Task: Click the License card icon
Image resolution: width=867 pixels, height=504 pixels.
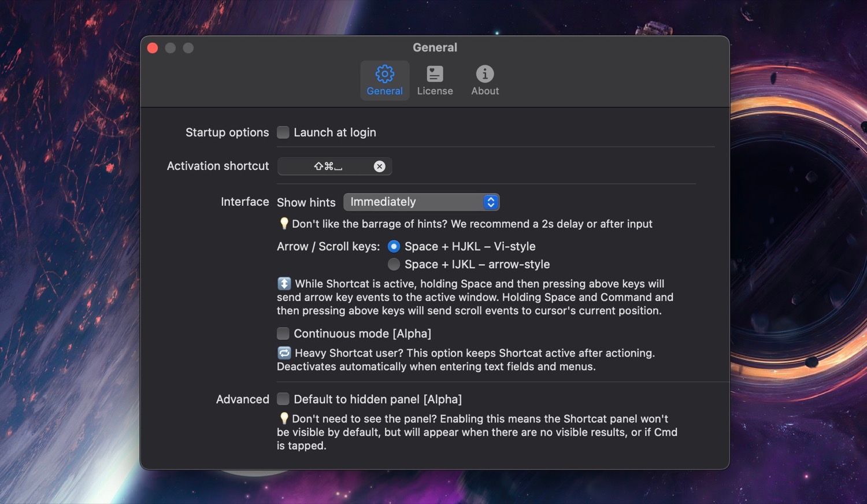Action: pos(435,74)
